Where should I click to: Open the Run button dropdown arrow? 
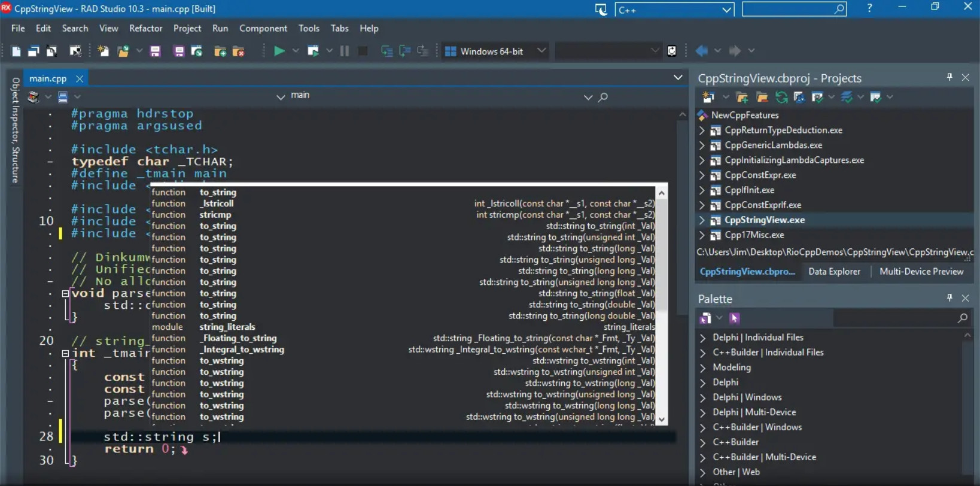click(x=296, y=51)
